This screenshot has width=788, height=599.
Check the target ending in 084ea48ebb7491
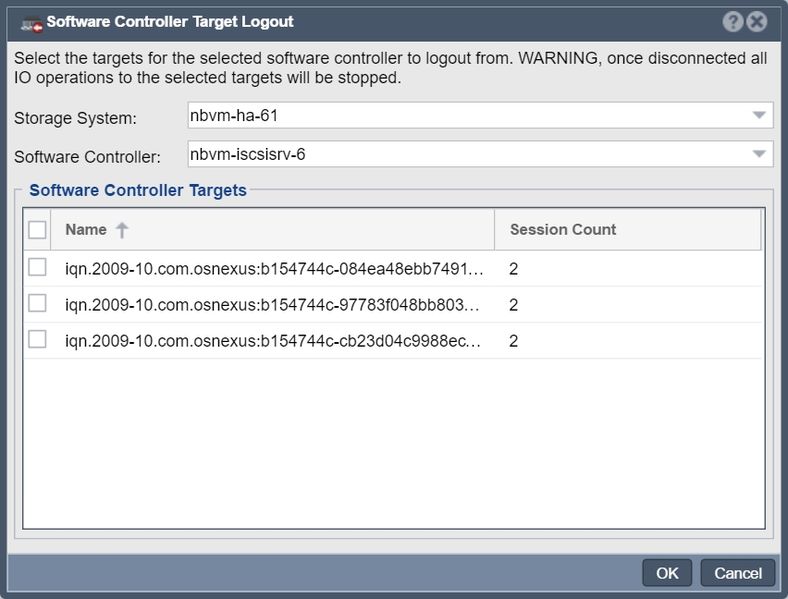(x=37, y=267)
